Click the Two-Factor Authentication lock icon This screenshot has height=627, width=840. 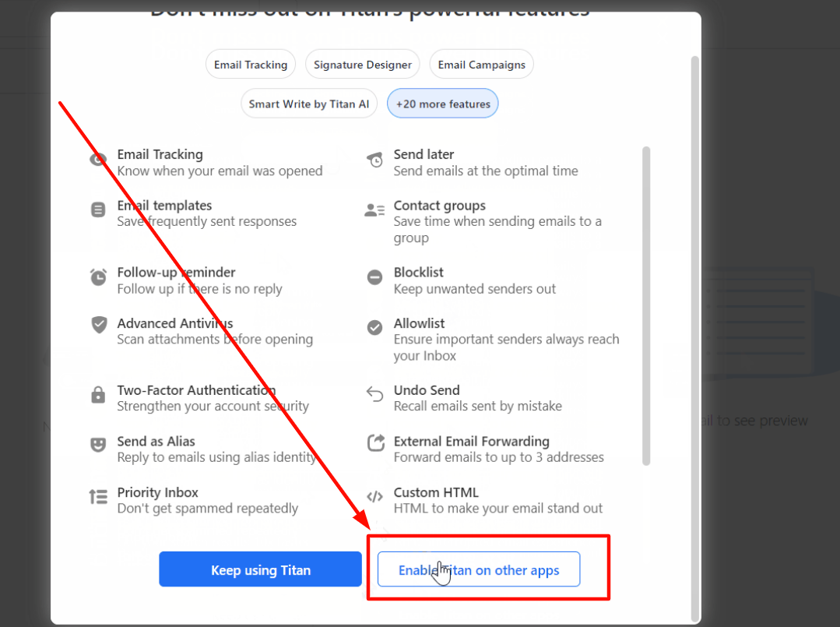(x=98, y=394)
